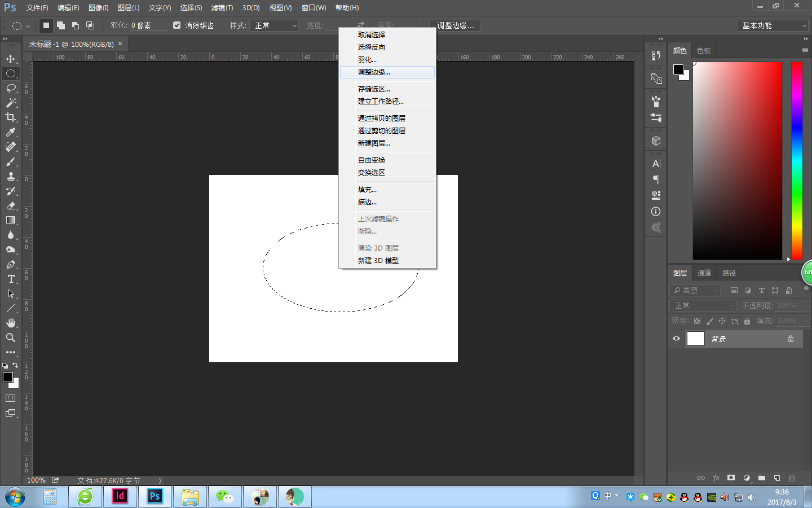The width and height of the screenshot is (812, 508).
Task: Pick a color in the color field
Action: click(738, 161)
